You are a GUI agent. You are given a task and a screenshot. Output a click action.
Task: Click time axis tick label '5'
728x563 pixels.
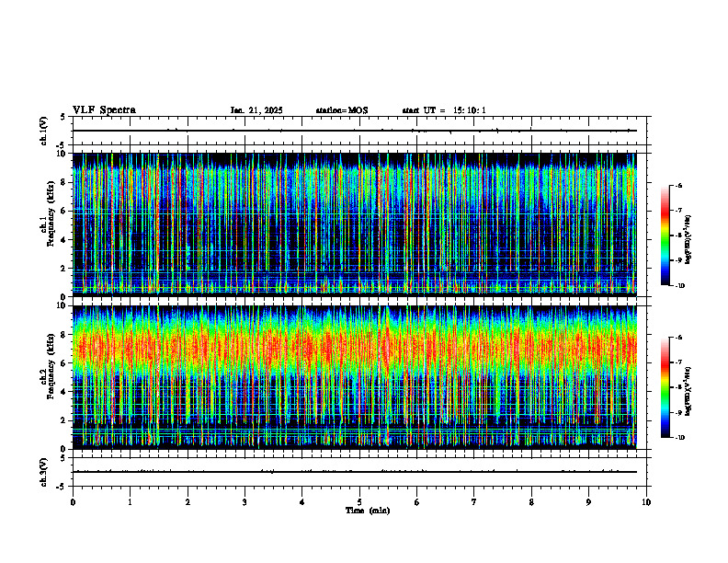click(359, 502)
